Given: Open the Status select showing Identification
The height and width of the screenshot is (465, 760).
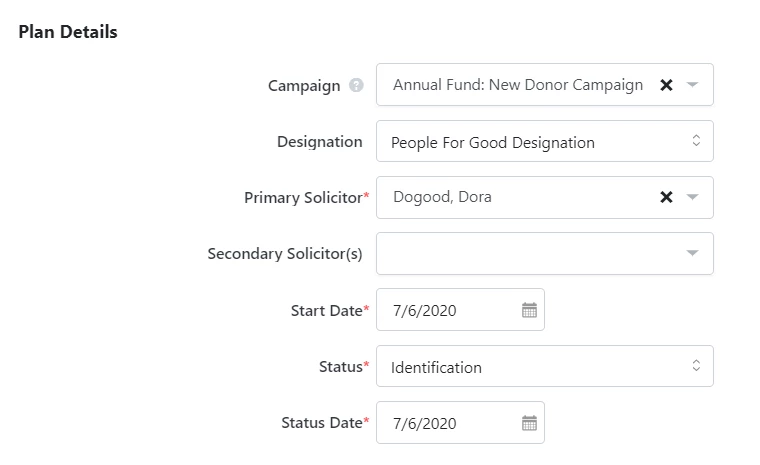Looking at the screenshot, I should click(545, 366).
